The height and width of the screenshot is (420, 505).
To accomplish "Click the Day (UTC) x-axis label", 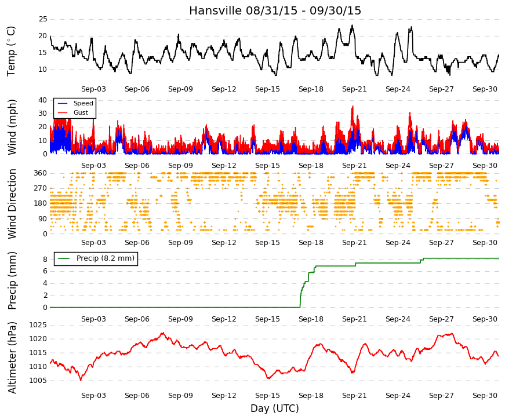I will tap(275, 408).
